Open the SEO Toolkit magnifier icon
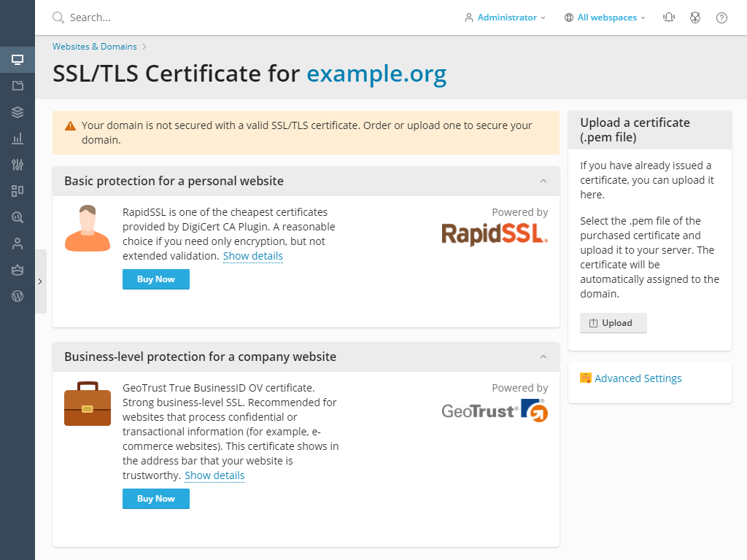Image resolution: width=747 pixels, height=560 pixels. point(18,217)
